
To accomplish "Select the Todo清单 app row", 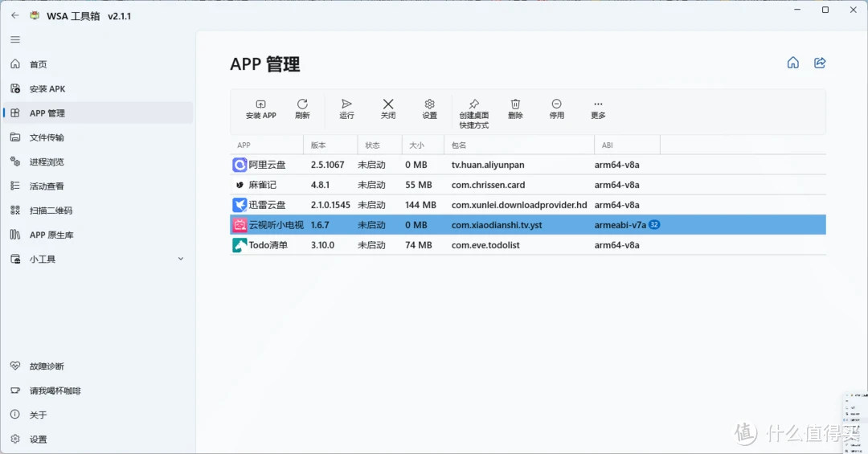I will click(528, 245).
